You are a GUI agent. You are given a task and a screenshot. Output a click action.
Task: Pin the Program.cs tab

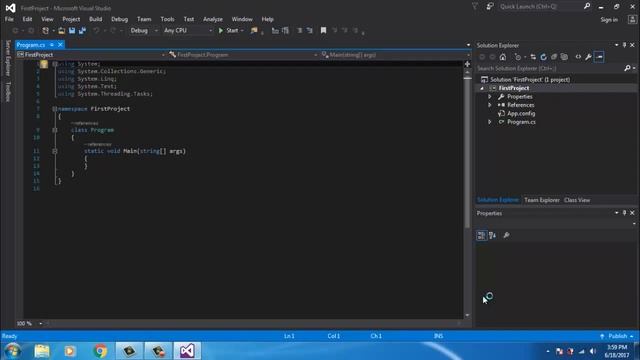52,45
